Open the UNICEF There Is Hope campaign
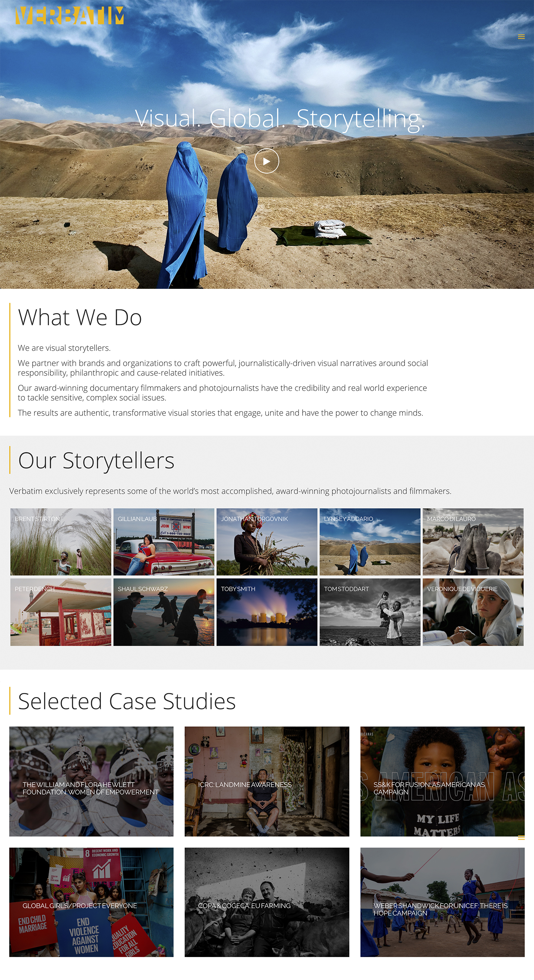Image resolution: width=534 pixels, height=980 pixels. [x=442, y=902]
